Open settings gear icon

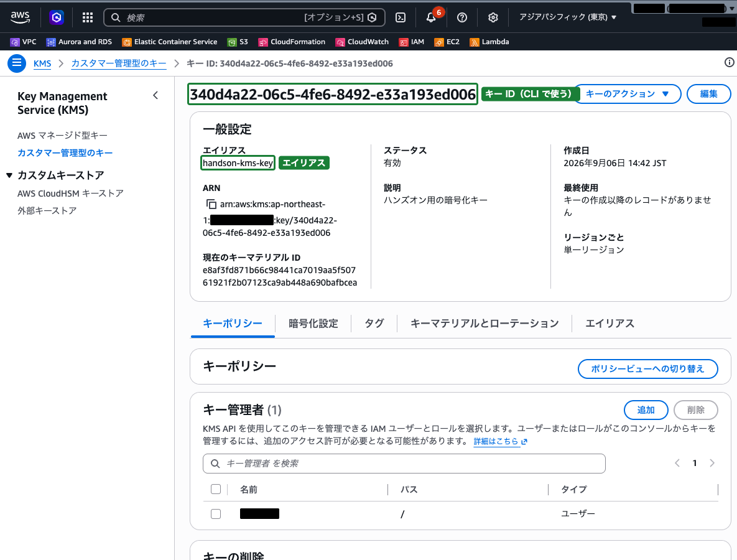pyautogui.click(x=493, y=17)
